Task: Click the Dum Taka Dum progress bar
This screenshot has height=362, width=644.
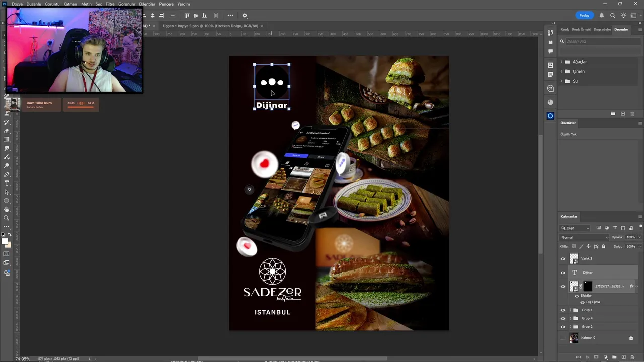Action: point(80,107)
